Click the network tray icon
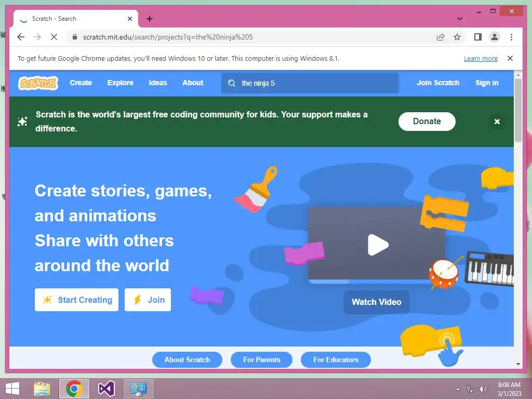This screenshot has width=532, height=399. (x=471, y=389)
